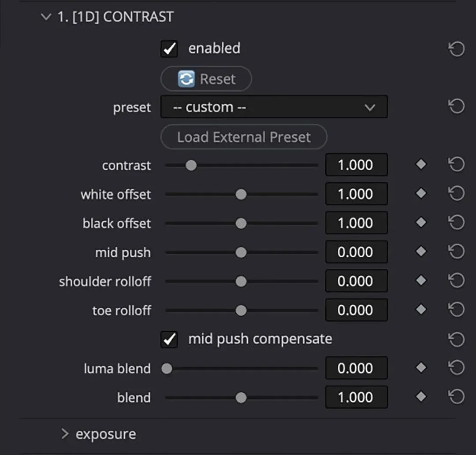Click the Load External Preset button
This screenshot has height=455, width=476.
244,137
